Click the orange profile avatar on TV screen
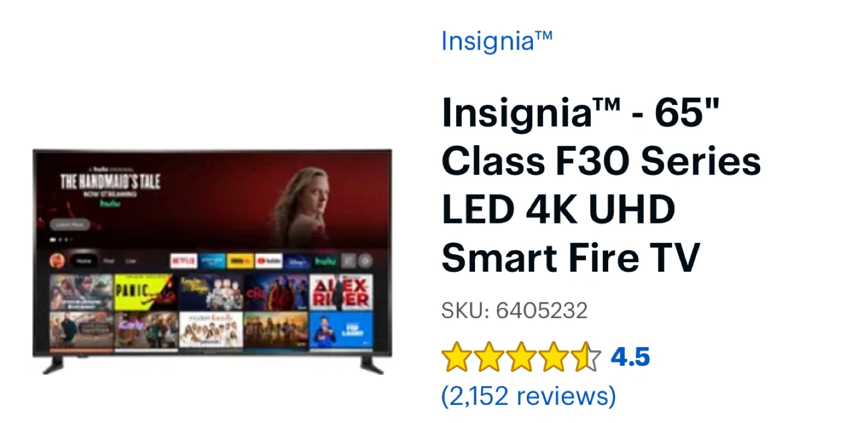The width and height of the screenshot is (868, 423). pos(57,261)
